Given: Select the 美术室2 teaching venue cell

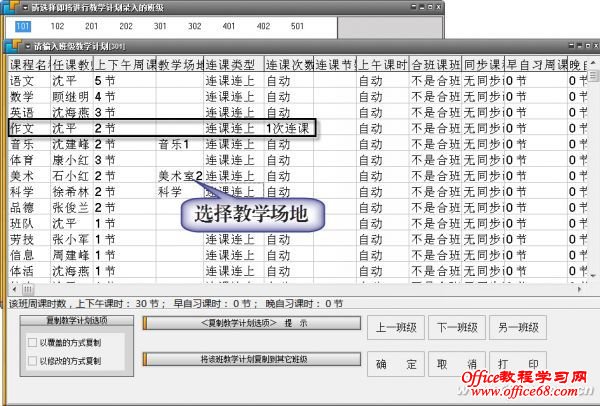Looking at the screenshot, I should [180, 176].
